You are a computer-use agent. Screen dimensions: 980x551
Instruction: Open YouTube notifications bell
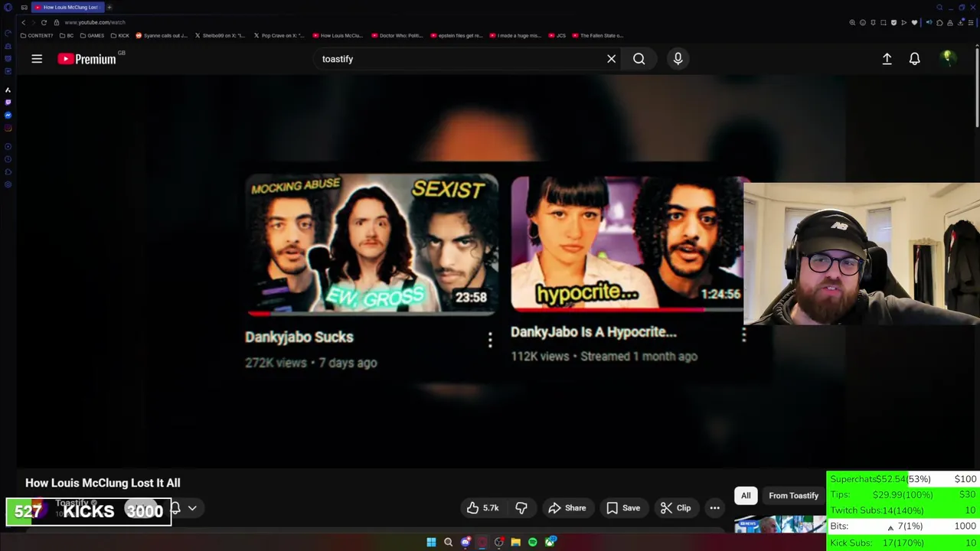914,59
